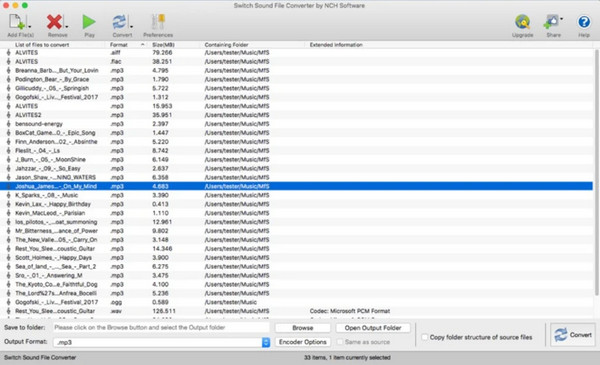This screenshot has height=365, width=600.
Task: Select the ALVITES .aiff file row
Action: [297, 52]
